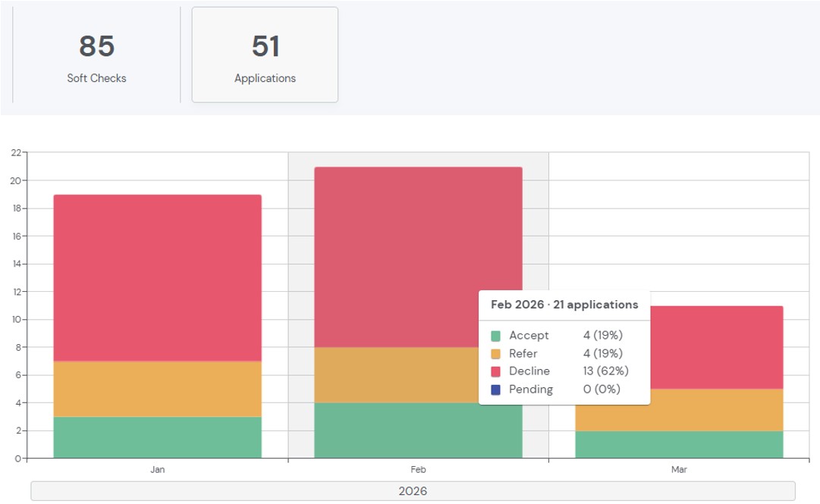Image resolution: width=820 pixels, height=504 pixels.
Task: Click the green Accept segment of the Feb bar
Action: (x=394, y=430)
